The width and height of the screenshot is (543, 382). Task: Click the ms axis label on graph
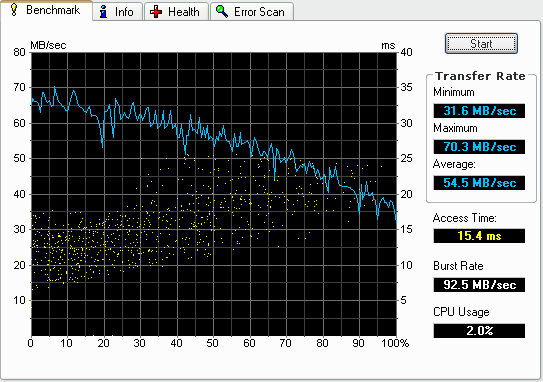[x=388, y=45]
